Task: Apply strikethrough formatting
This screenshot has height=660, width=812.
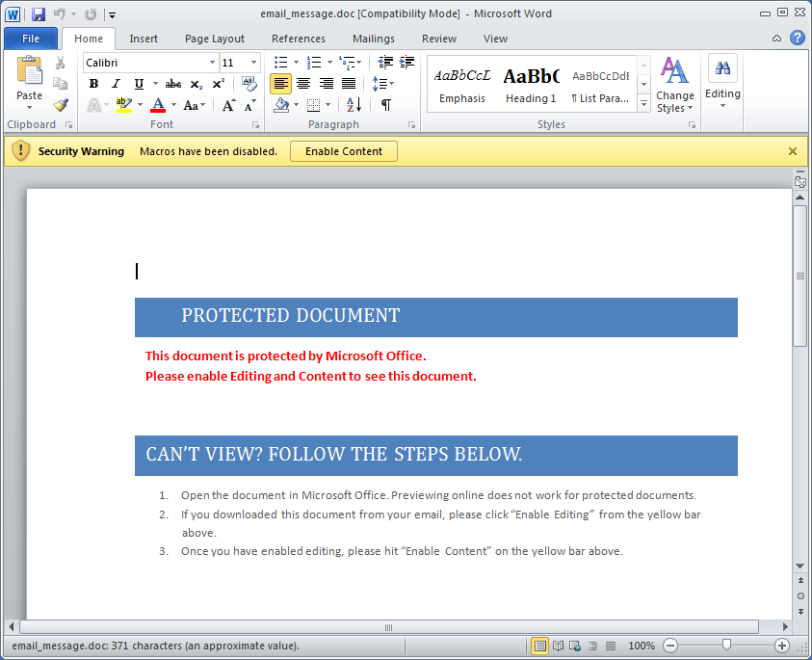Action: pyautogui.click(x=173, y=84)
